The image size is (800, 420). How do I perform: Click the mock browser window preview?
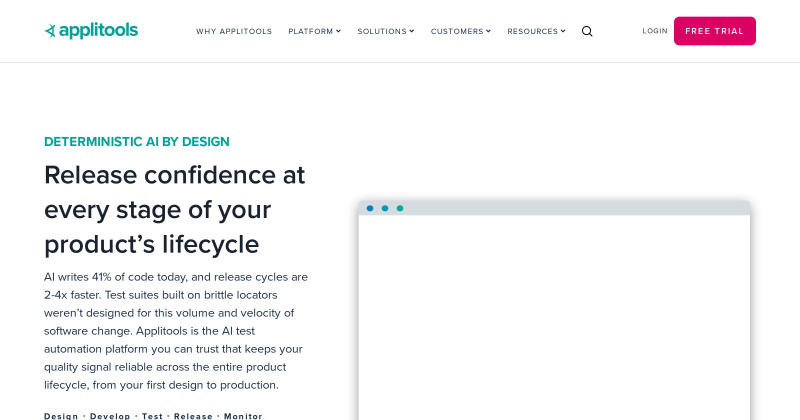tap(554, 310)
